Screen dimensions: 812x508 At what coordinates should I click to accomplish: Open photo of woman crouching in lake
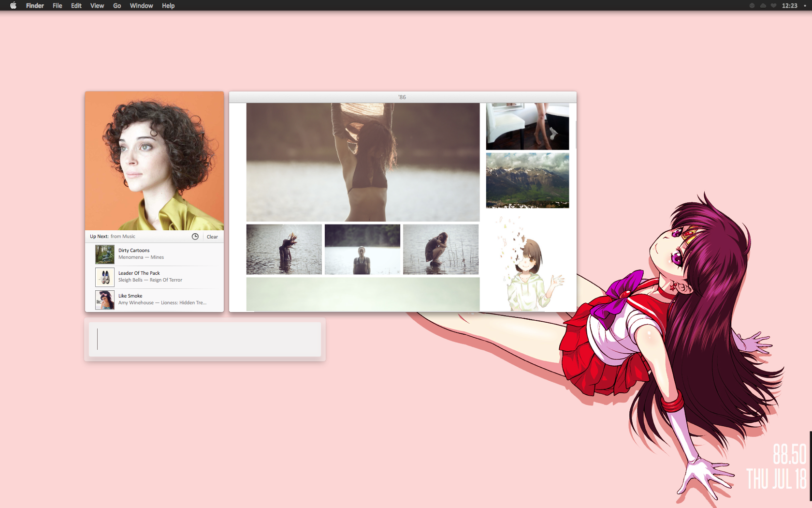pos(441,249)
